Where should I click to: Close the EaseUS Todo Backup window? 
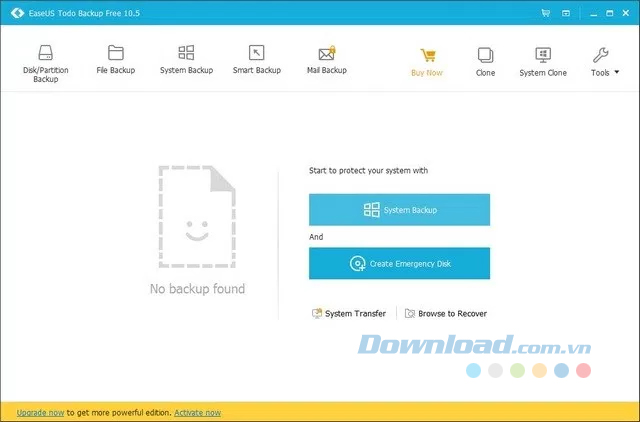pyautogui.click(x=626, y=13)
